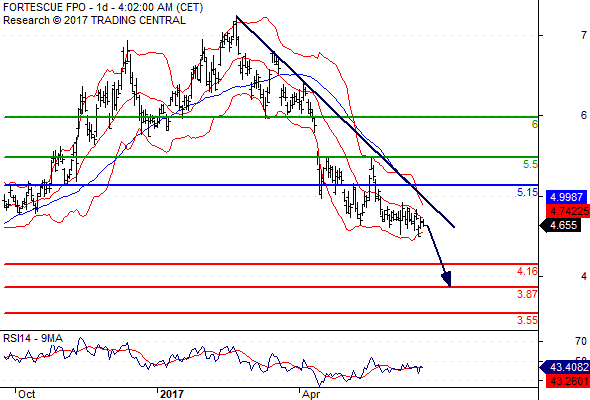Image resolution: width=590 pixels, height=400 pixels.
Task: Click the Research © 2017 TRADING CENTRAL text
Action: coord(94,20)
